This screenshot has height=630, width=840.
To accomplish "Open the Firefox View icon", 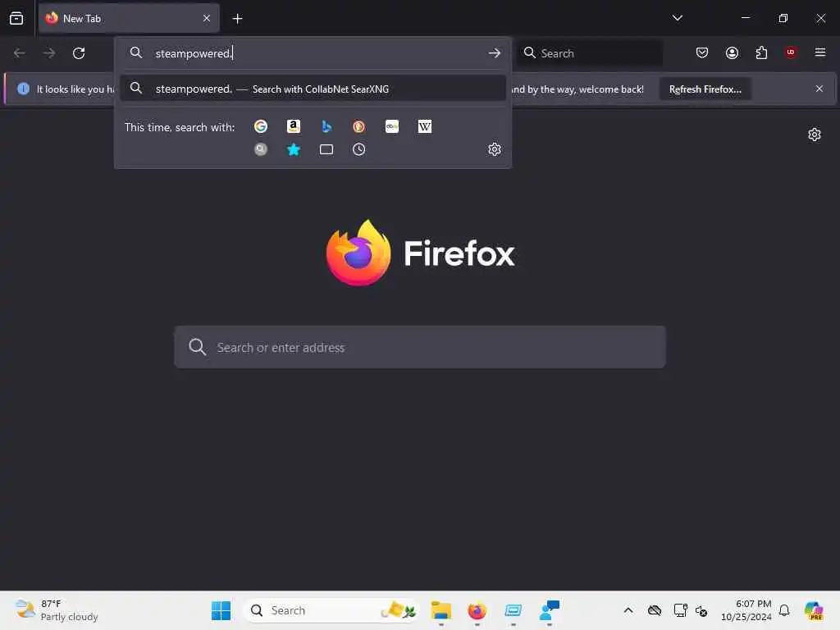I will [x=16, y=18].
